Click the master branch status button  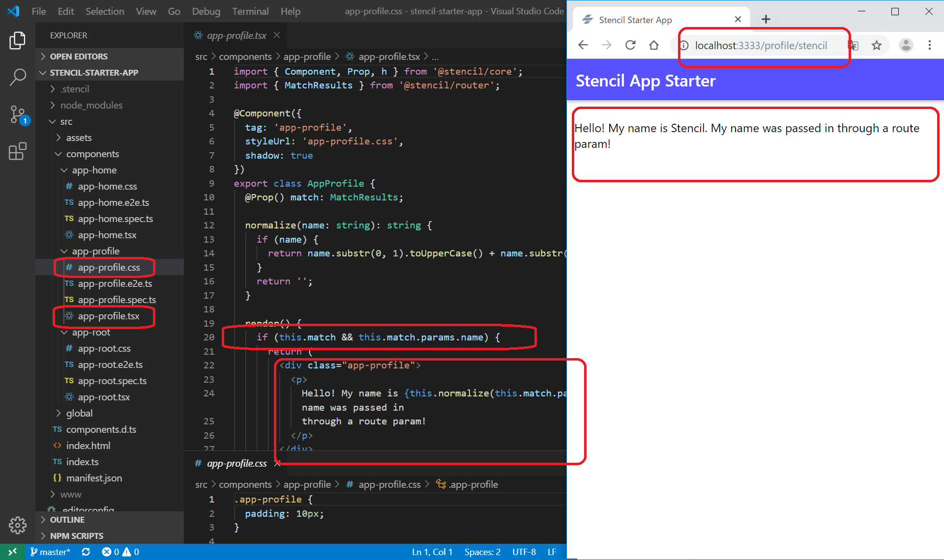click(51, 552)
